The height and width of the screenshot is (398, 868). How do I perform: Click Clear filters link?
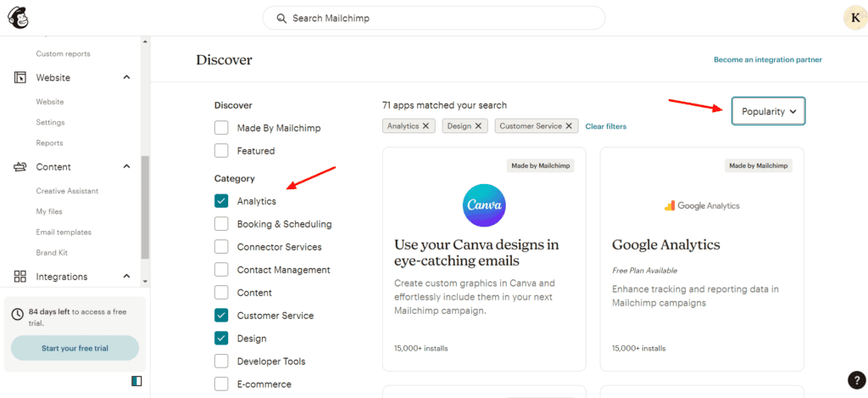click(x=606, y=126)
